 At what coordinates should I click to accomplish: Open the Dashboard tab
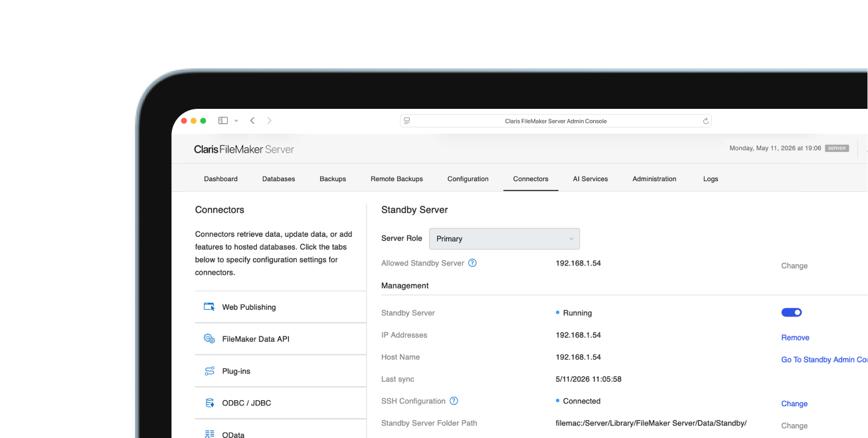pyautogui.click(x=220, y=179)
